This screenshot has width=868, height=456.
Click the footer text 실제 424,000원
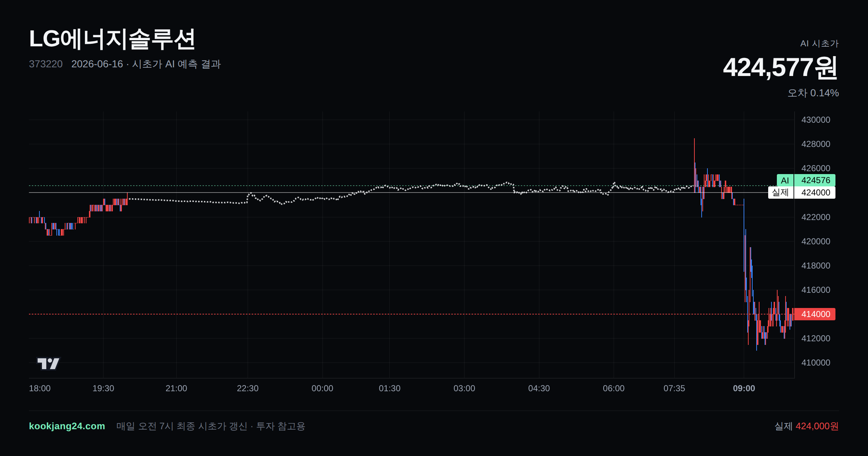tap(807, 426)
